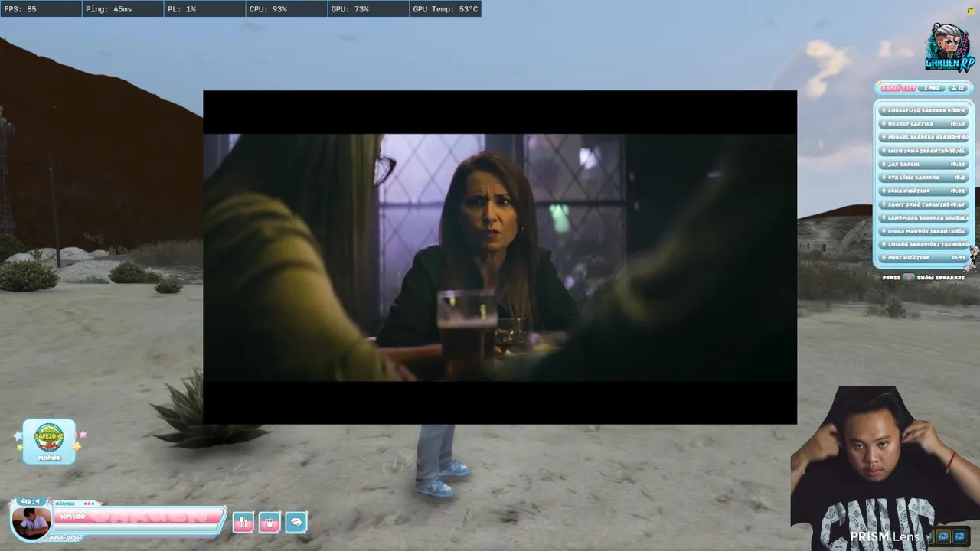Select Herksy Cartier in radio list
The height and width of the screenshot is (551, 980).
(924, 123)
